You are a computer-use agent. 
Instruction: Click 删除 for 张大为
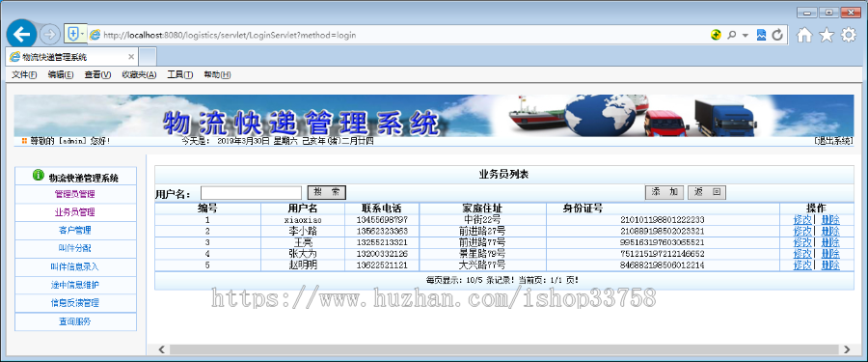(x=830, y=254)
